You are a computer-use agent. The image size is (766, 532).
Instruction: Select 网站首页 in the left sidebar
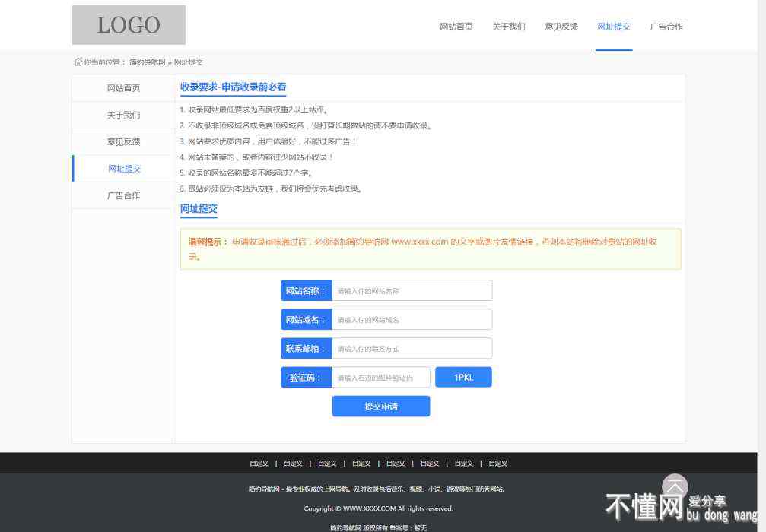(x=123, y=88)
